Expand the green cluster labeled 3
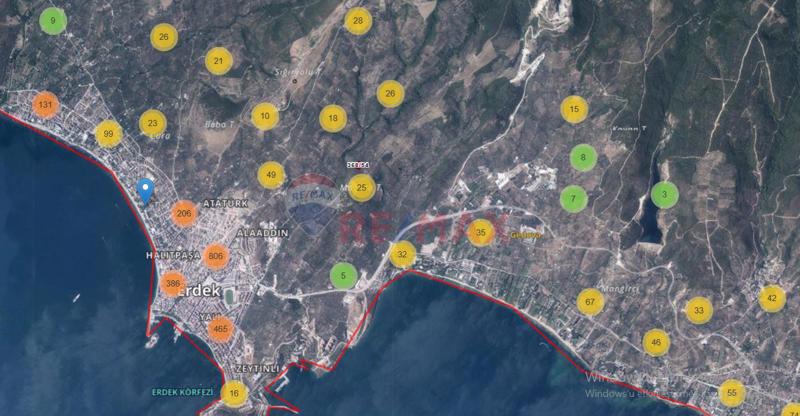The width and height of the screenshot is (800, 416). [665, 194]
